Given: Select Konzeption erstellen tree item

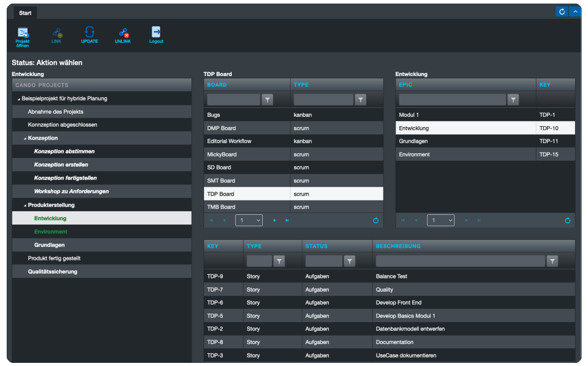Looking at the screenshot, I should point(102,165).
